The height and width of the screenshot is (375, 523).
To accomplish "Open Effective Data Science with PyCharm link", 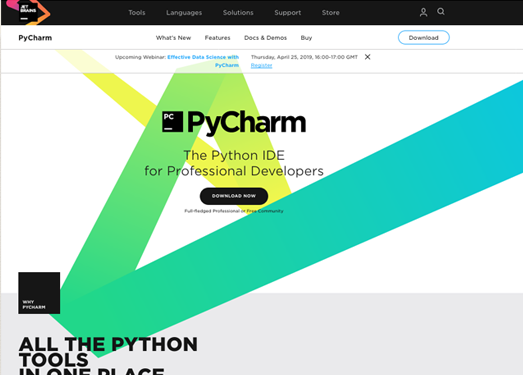I will 203,61.
